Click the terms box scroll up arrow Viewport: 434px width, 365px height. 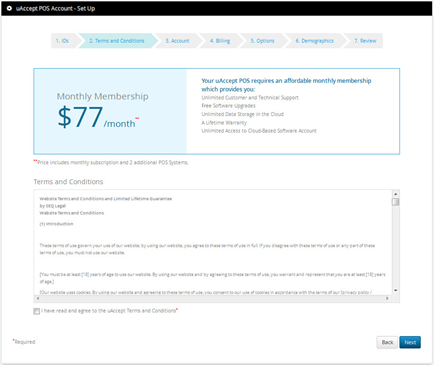tap(396, 194)
